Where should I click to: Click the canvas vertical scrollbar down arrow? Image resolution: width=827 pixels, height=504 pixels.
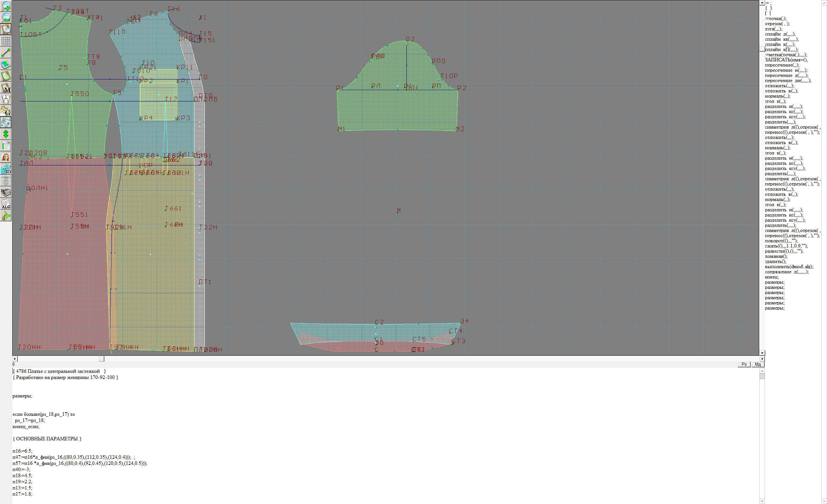(x=762, y=353)
